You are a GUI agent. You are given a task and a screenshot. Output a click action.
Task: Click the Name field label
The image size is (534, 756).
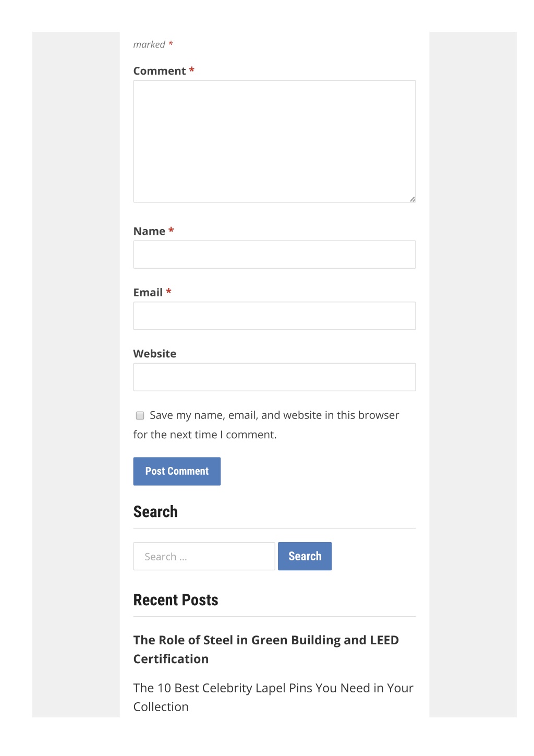coord(149,231)
